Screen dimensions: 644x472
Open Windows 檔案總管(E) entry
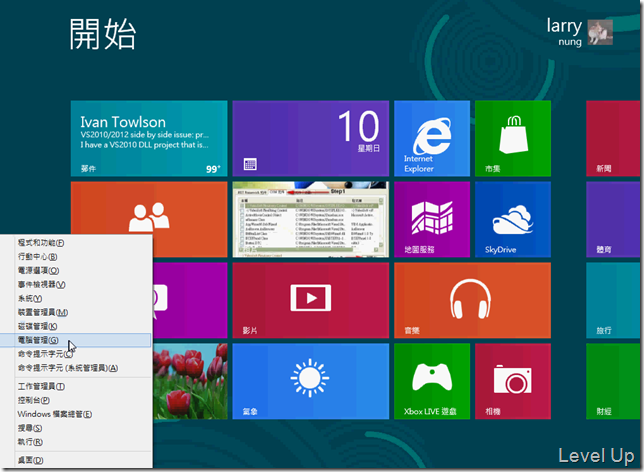(x=76, y=414)
